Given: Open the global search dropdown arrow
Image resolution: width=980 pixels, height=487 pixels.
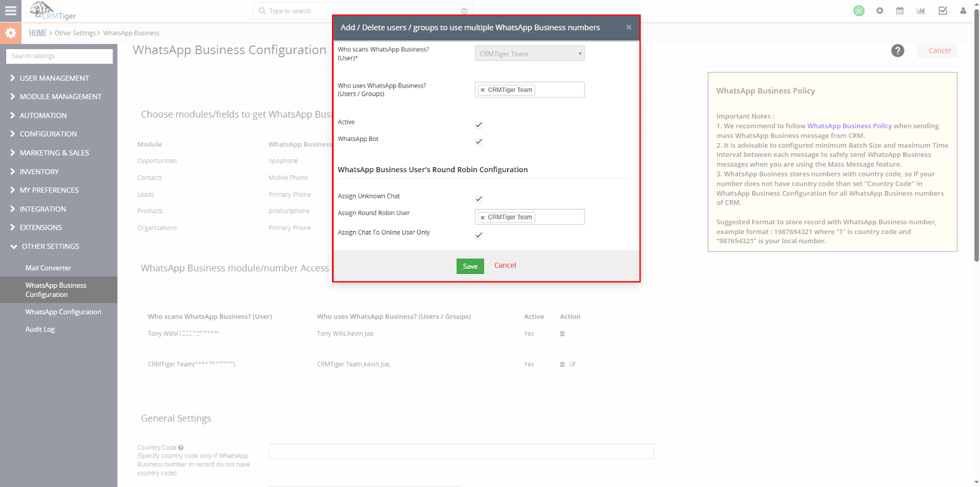Looking at the screenshot, I should point(464,11).
